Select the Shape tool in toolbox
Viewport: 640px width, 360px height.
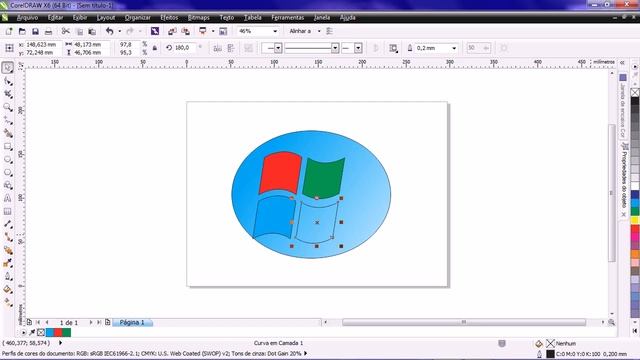click(8, 81)
